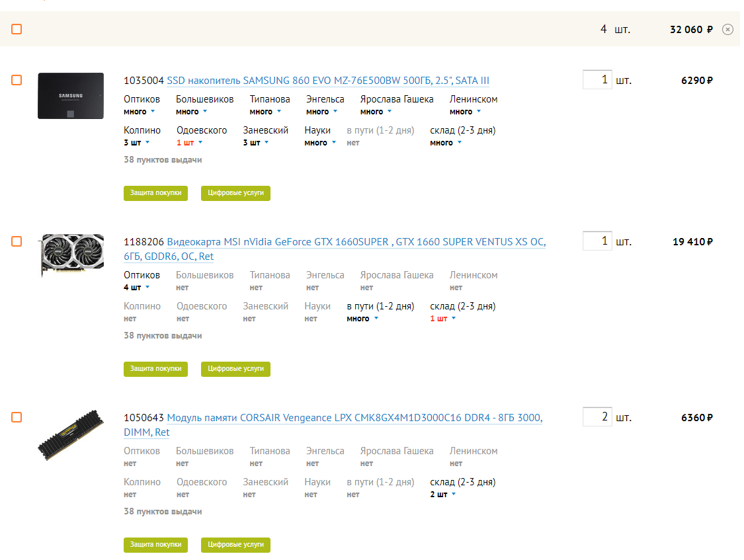This screenshot has height=560, width=744.
Task: Edit quantity field for Samsung SSD
Action: tap(597, 79)
